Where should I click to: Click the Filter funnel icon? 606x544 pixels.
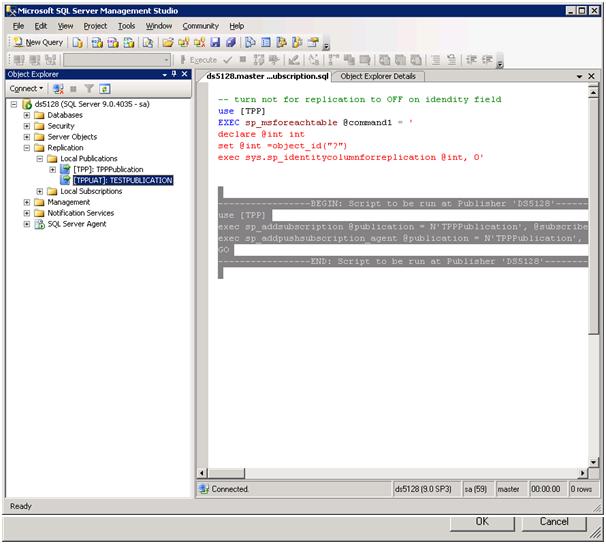pyautogui.click(x=89, y=89)
